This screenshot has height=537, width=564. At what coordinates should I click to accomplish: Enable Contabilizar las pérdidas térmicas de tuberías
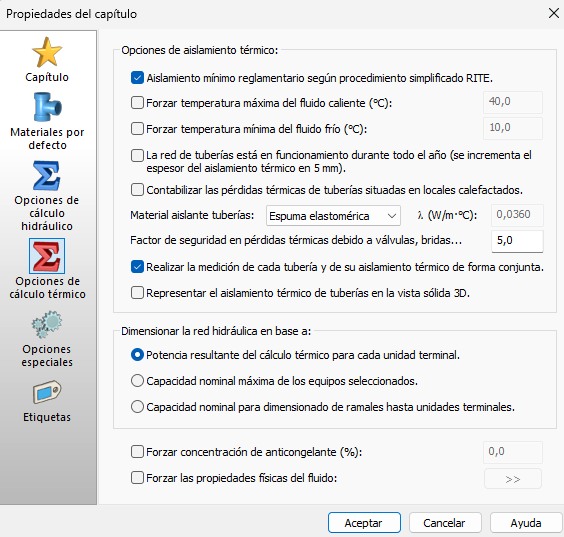tap(137, 190)
